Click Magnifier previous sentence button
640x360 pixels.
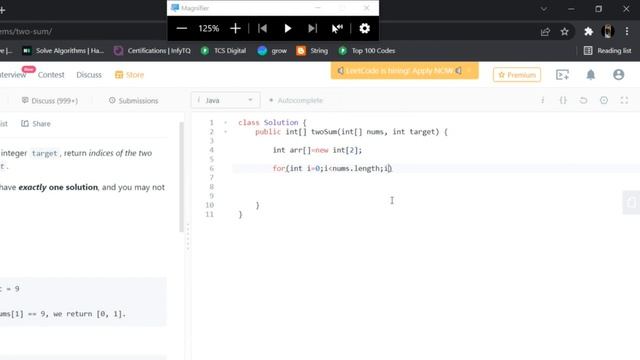pos(262,29)
